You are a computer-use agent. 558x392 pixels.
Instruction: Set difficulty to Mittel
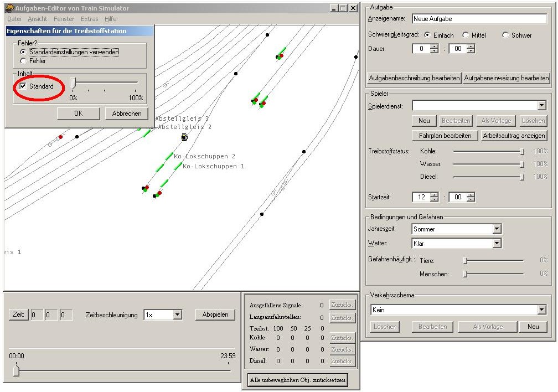click(x=466, y=35)
